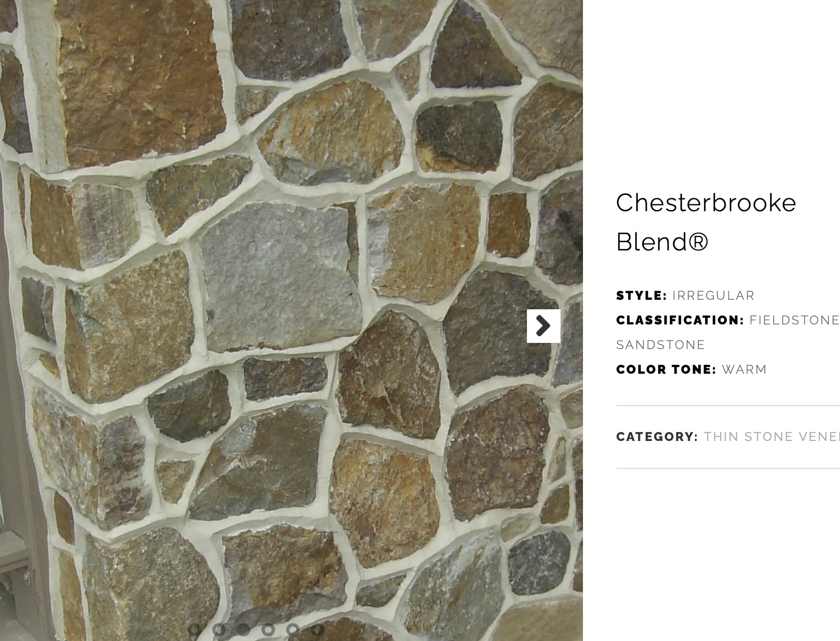Click the Warm color tone link

(744, 369)
